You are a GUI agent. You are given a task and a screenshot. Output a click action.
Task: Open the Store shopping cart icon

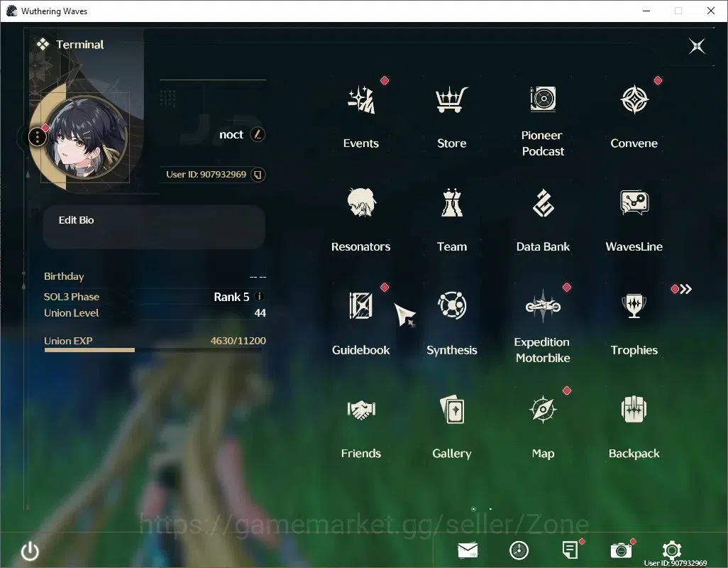click(x=451, y=100)
